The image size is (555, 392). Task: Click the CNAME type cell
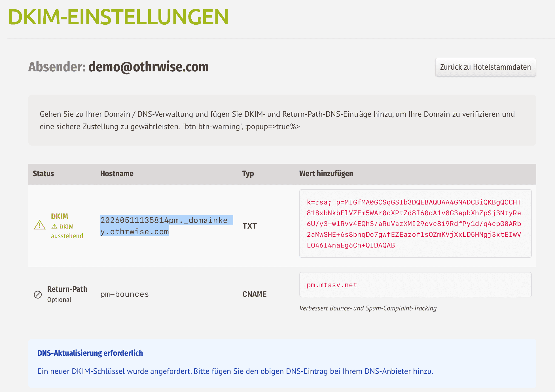[x=254, y=294]
